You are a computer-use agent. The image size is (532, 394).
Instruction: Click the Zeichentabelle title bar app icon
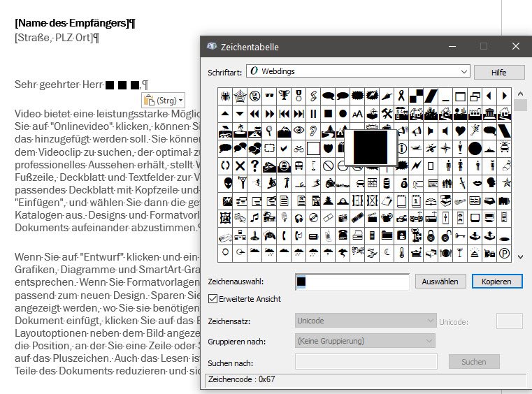click(212, 46)
